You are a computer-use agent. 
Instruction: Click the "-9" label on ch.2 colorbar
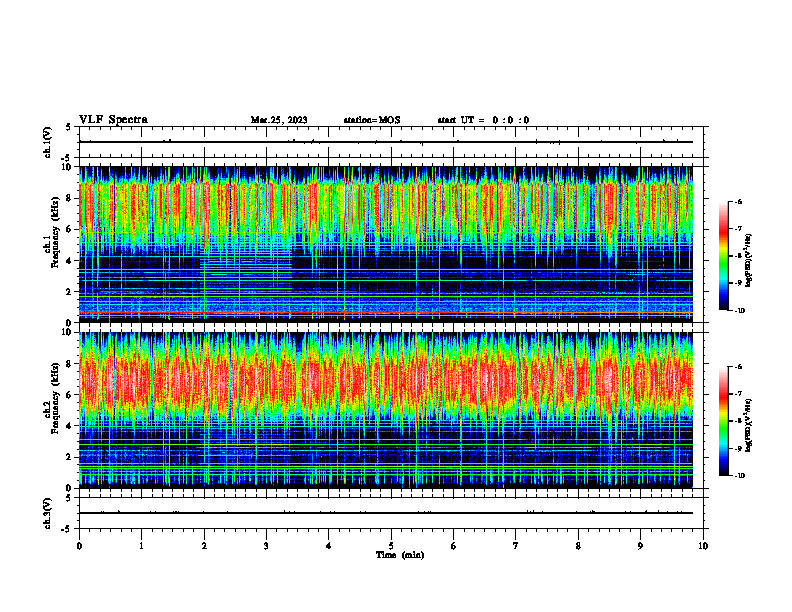pyautogui.click(x=739, y=448)
